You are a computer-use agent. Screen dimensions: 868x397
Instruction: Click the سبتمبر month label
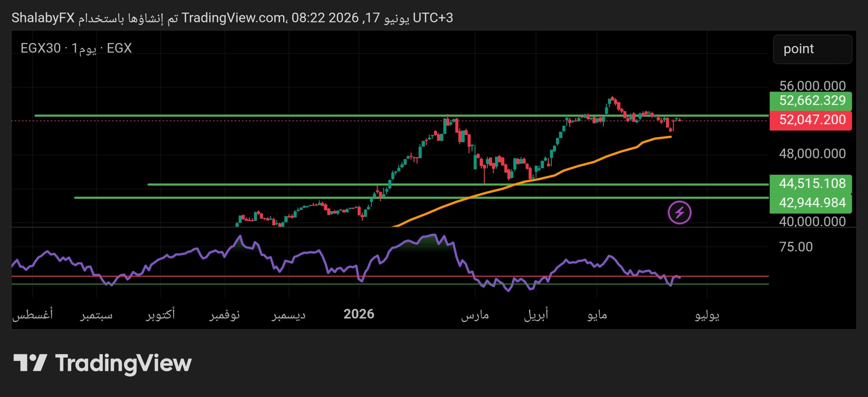click(96, 315)
